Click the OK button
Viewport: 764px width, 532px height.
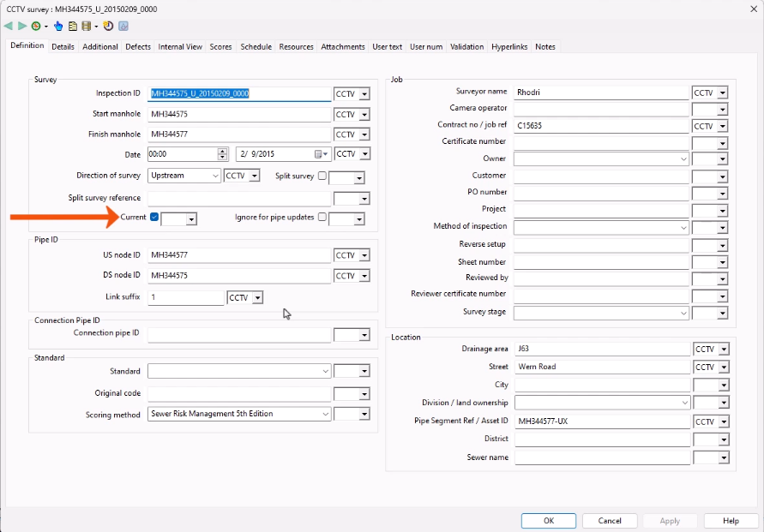click(x=549, y=521)
